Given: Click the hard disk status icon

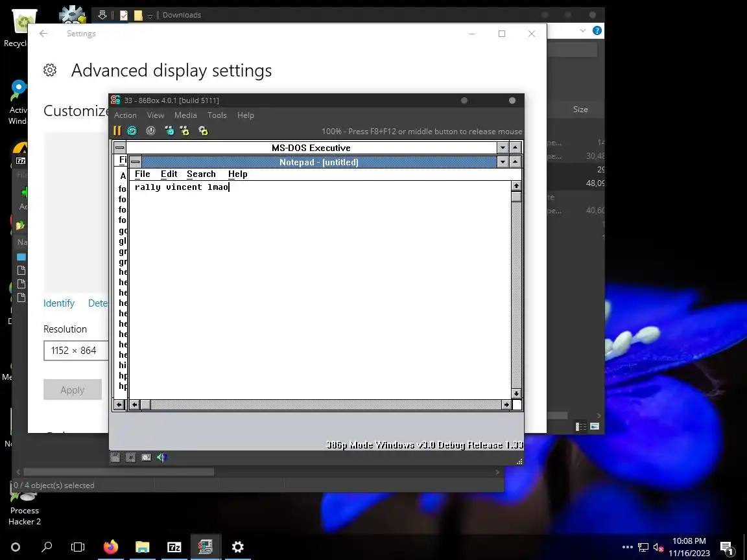Looking at the screenshot, I should pos(147,458).
